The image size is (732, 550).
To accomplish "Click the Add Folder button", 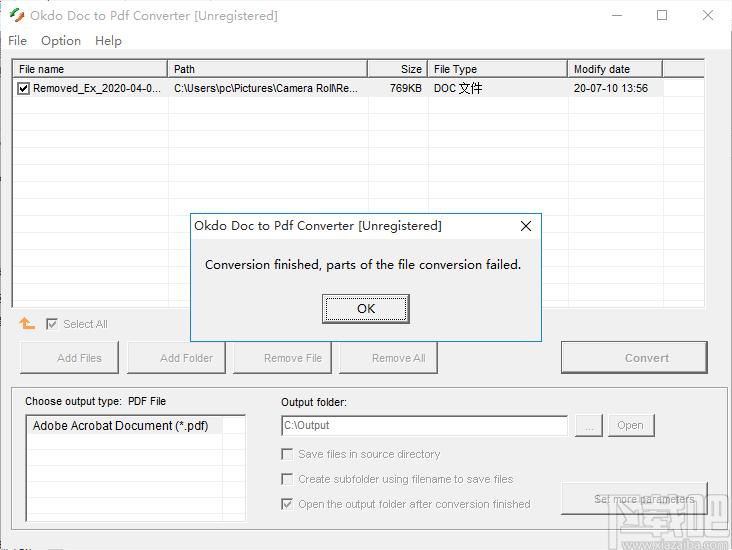I will pyautogui.click(x=176, y=358).
